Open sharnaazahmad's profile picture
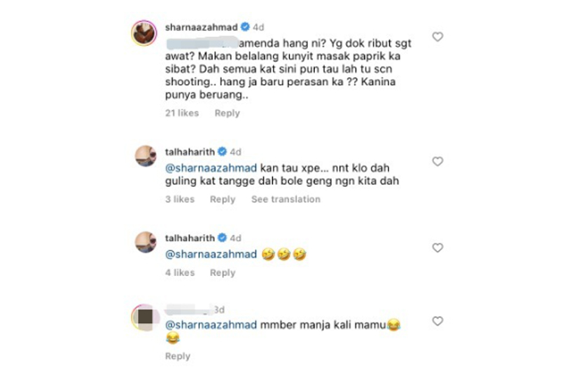Screen dimensions: 588x384 coord(144,33)
